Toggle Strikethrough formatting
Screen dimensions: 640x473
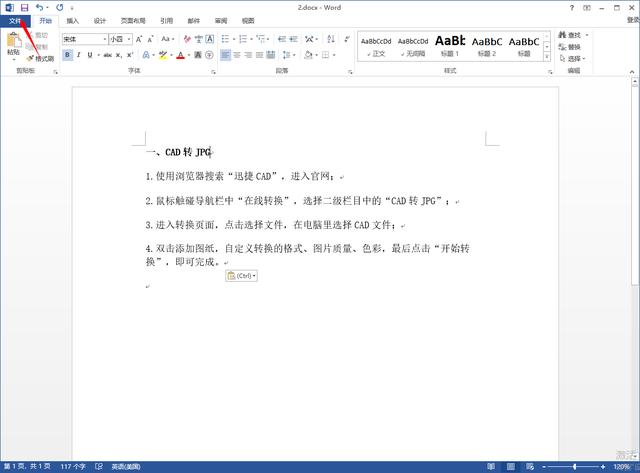click(x=107, y=55)
